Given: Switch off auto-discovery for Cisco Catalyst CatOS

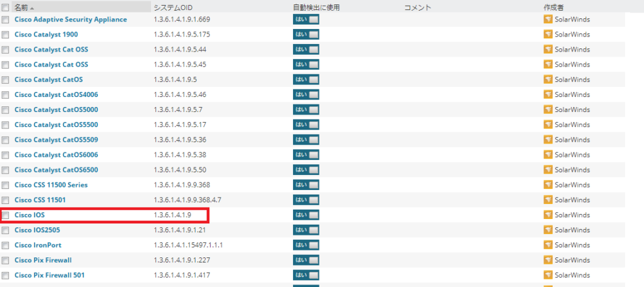Looking at the screenshot, I should tap(306, 79).
